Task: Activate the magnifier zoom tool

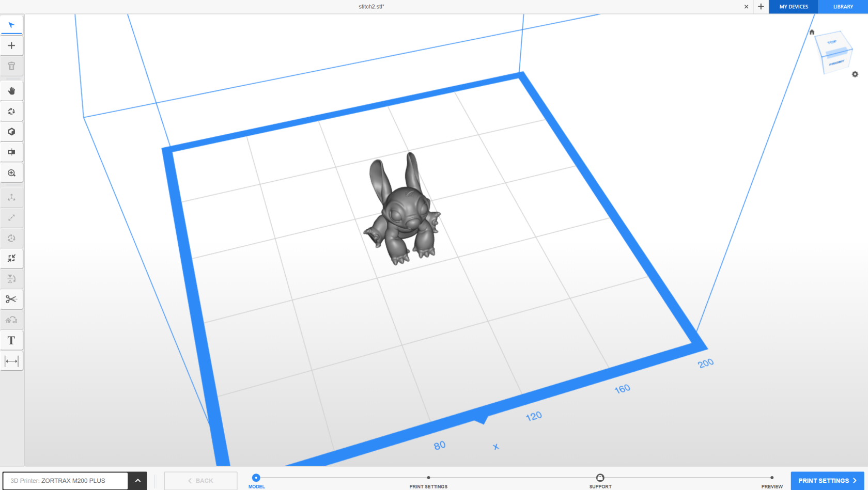Action: click(x=11, y=173)
